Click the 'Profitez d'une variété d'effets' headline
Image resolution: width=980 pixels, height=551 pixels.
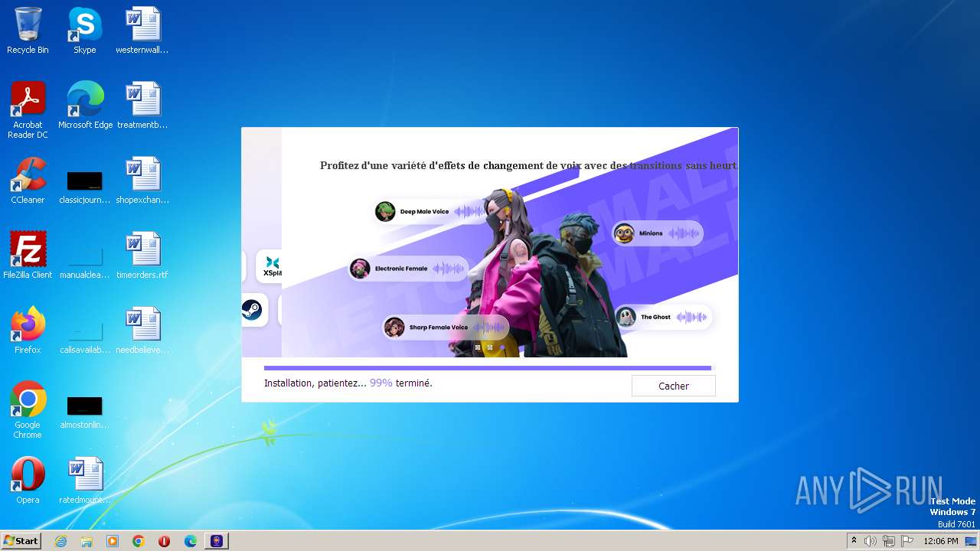pos(528,165)
